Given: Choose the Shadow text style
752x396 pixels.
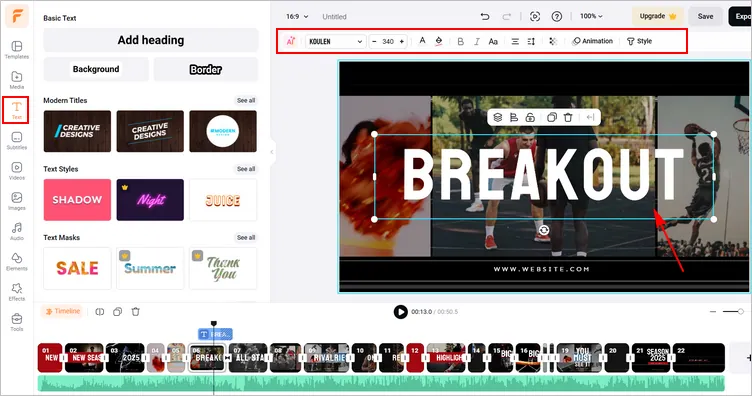Looking at the screenshot, I should click(x=77, y=200).
